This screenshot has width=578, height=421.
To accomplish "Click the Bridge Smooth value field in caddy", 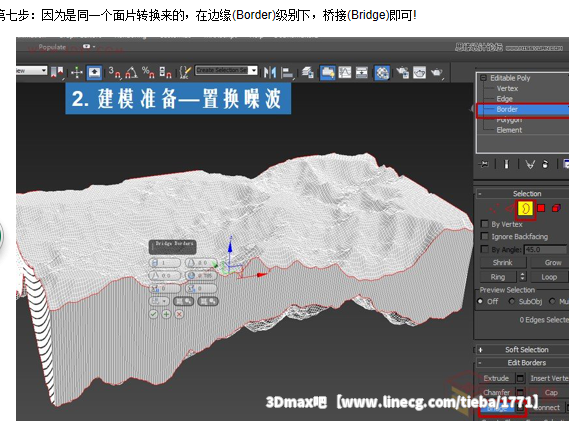I will tap(201, 275).
